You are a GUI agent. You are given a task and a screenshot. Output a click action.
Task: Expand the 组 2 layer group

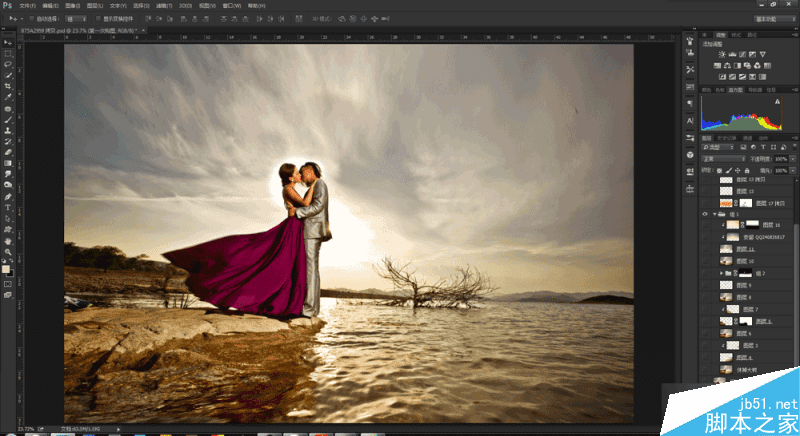point(720,272)
